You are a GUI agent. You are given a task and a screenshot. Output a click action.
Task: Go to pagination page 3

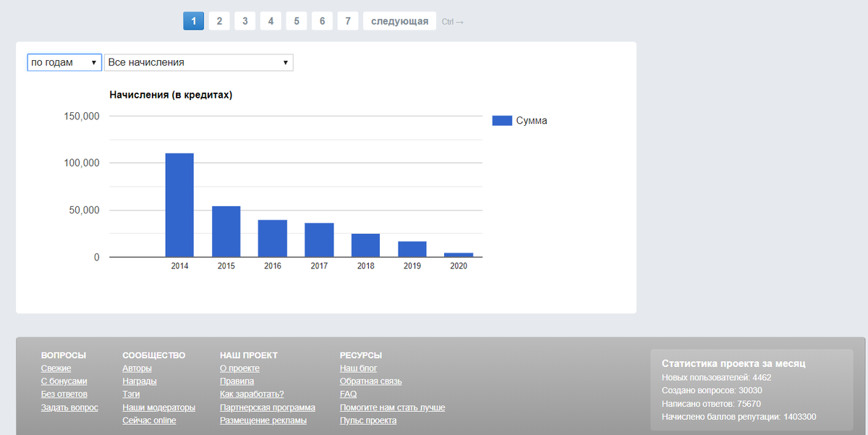click(244, 21)
